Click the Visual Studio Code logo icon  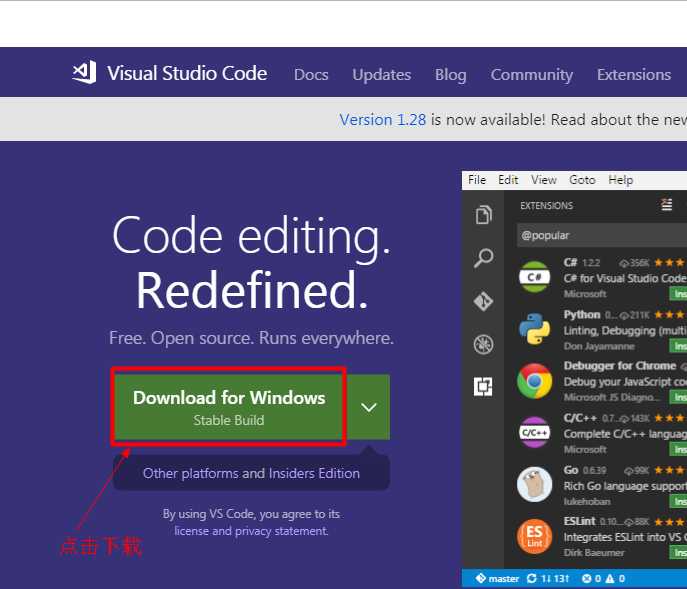85,72
